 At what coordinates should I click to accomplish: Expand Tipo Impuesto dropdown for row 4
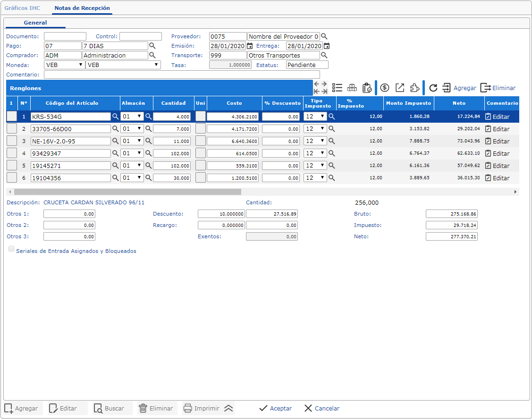tap(315, 153)
